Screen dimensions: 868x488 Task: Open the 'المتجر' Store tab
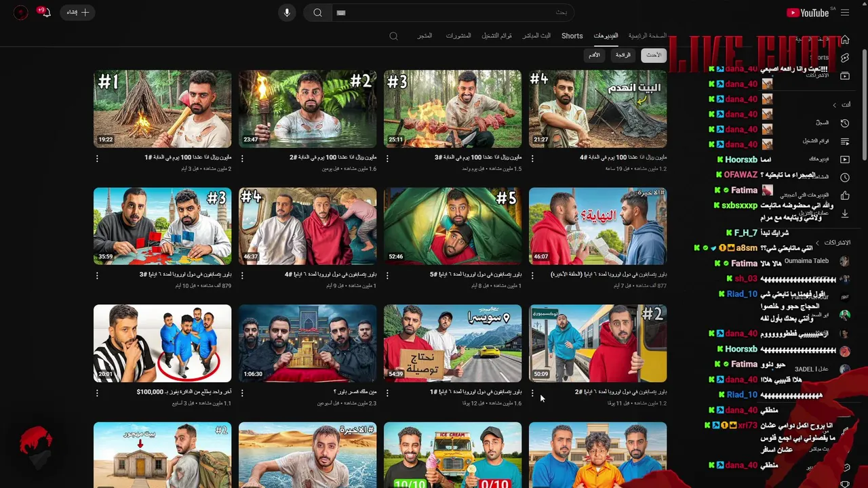point(425,36)
